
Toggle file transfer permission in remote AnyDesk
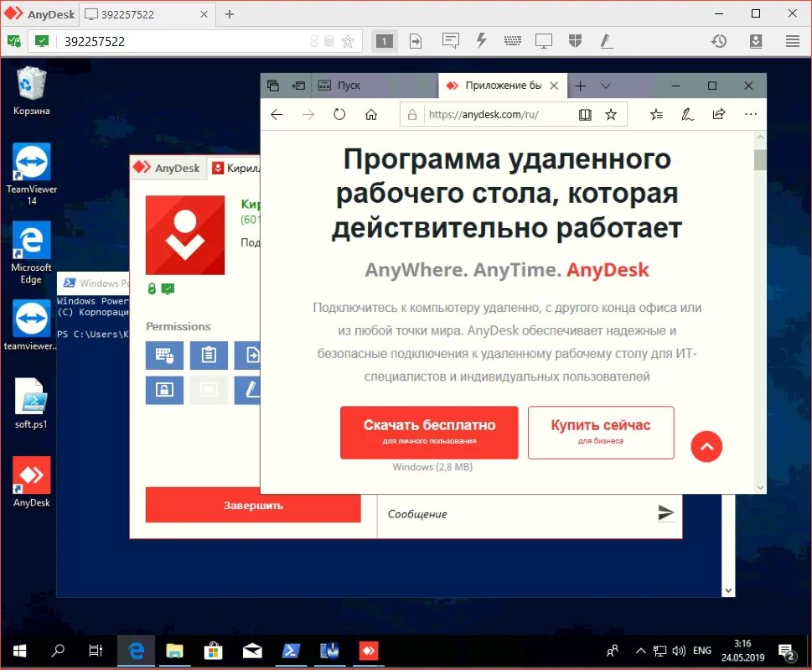pos(247,355)
